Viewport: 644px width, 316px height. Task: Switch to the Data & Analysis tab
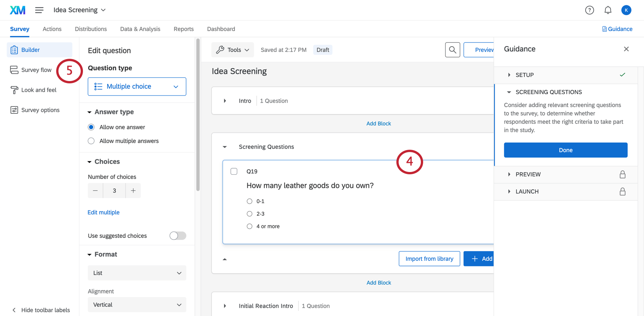point(140,29)
